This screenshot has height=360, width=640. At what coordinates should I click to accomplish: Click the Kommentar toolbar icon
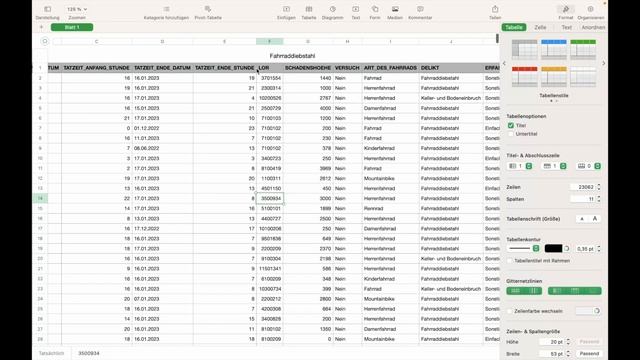point(420,9)
